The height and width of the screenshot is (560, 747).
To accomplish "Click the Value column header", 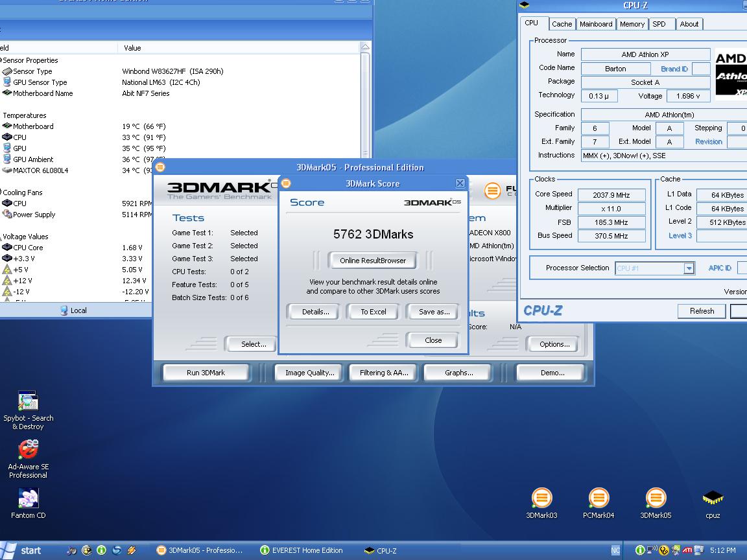I will 238,47.
